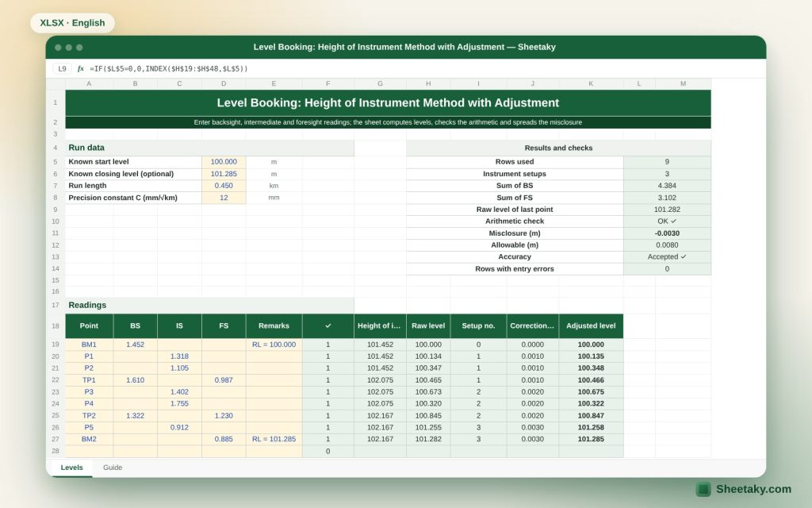Image resolution: width=812 pixels, height=508 pixels.
Task: Select the IS reading 1.105 for P2
Action: pos(179,368)
